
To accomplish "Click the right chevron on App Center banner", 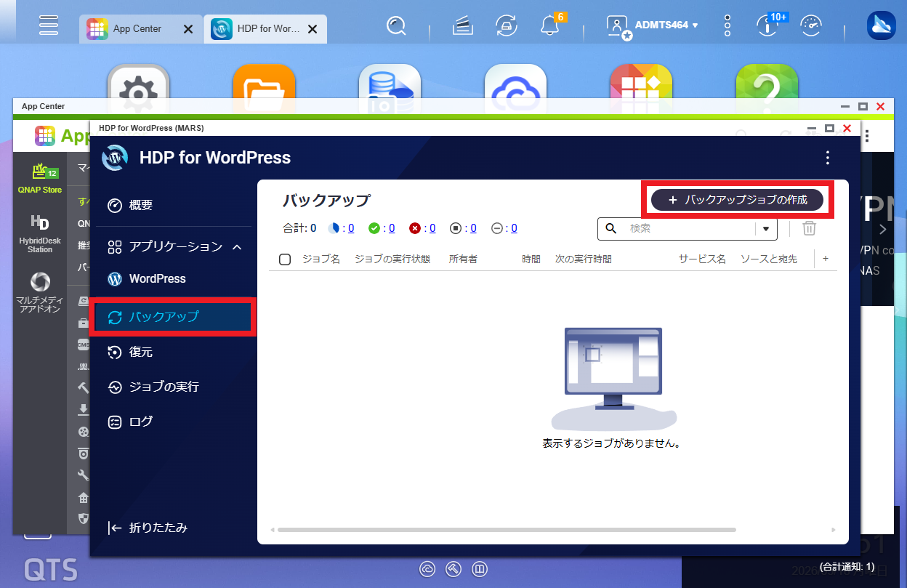I will pos(884,230).
